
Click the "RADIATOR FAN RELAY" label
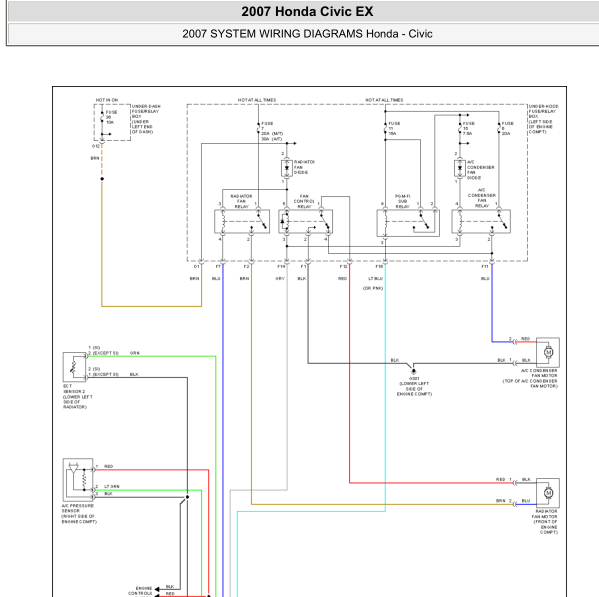[241, 201]
